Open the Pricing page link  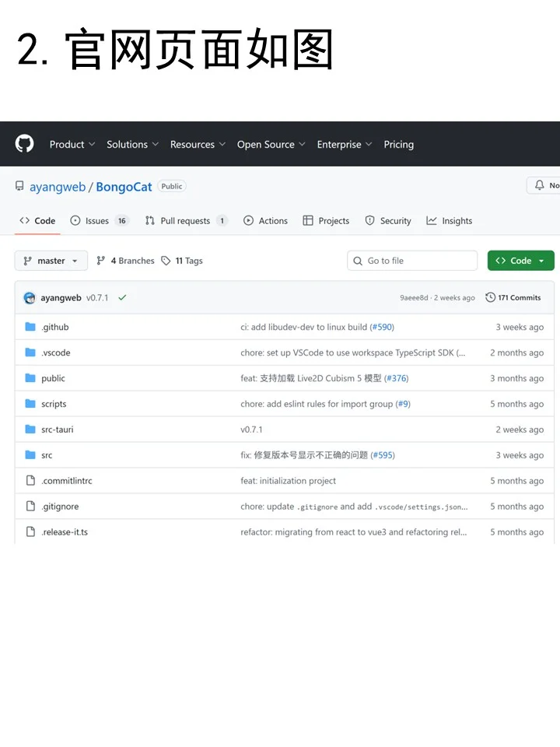pyautogui.click(x=398, y=145)
